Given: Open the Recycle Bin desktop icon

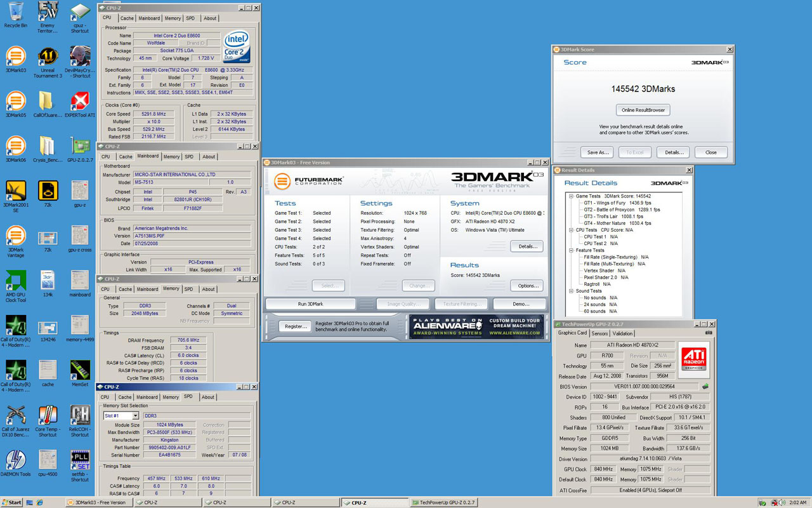Looking at the screenshot, I should [15, 15].
